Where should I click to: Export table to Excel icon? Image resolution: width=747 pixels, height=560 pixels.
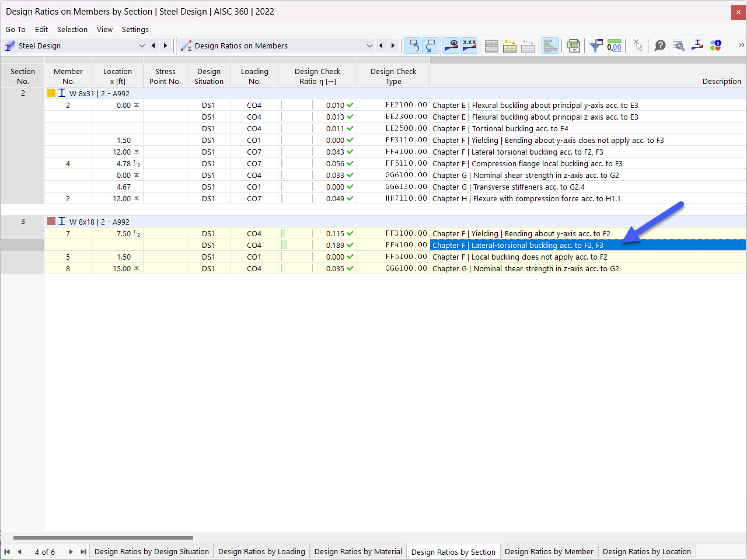[x=573, y=45]
